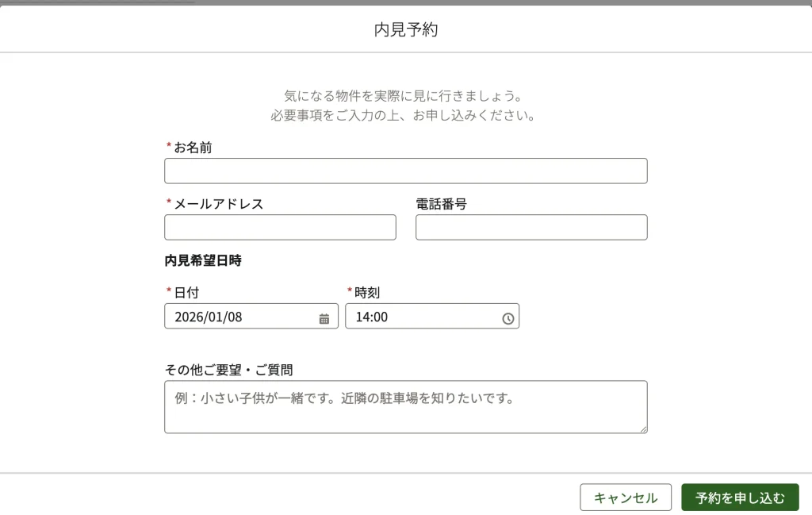Screen dimensions: 812x515
Task: Click the メールアドレス field label
Action: pyautogui.click(x=218, y=204)
